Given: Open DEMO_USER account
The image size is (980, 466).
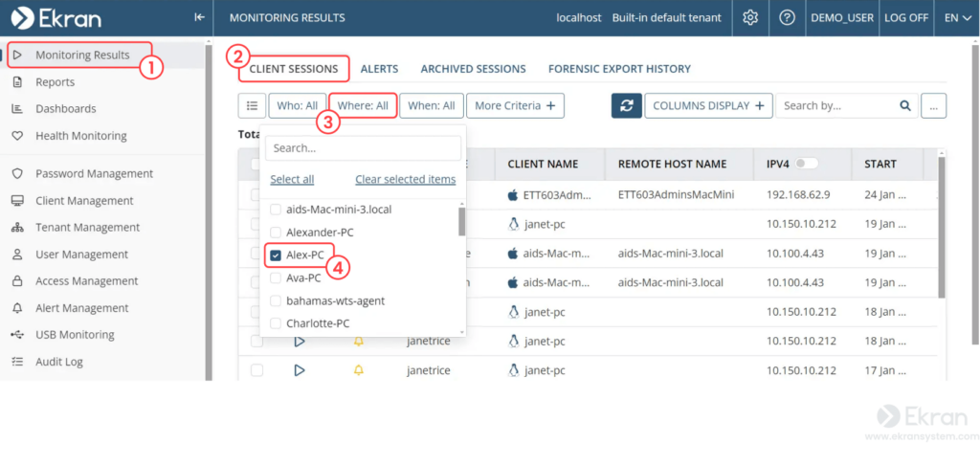Looking at the screenshot, I should (842, 17).
